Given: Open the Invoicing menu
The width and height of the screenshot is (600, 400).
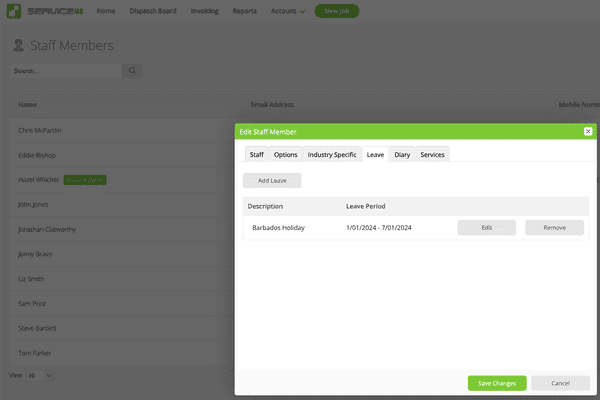Looking at the screenshot, I should (x=205, y=11).
